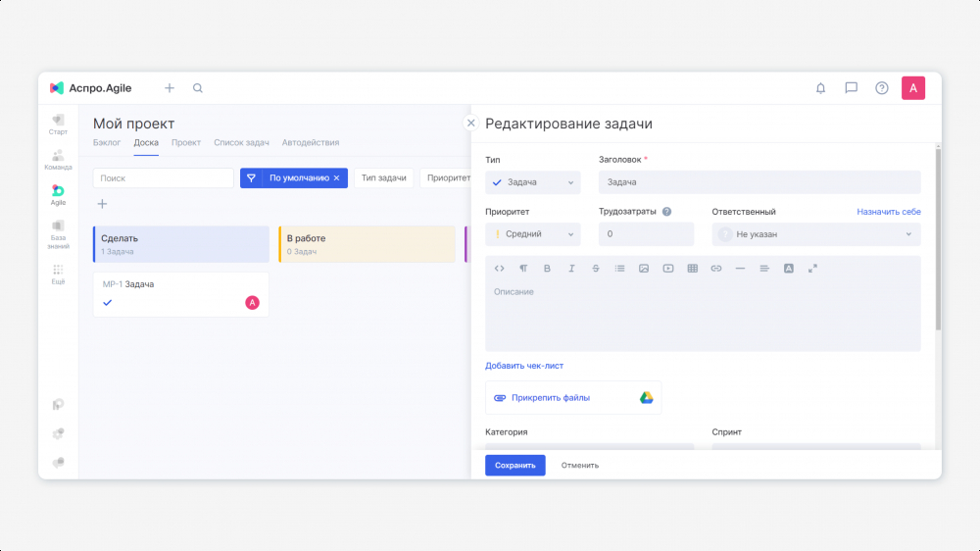Open the Тип dropdown showing Задача

[533, 182]
